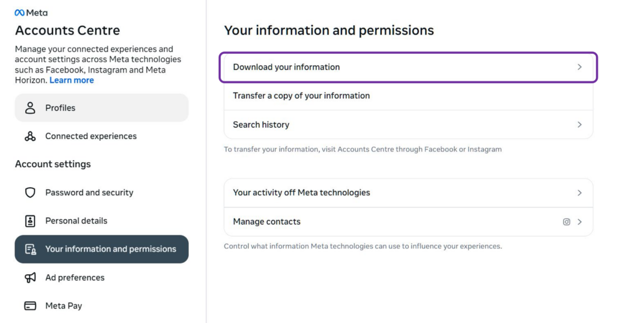
Task: Expand Search history chevron arrow
Action: 580,125
